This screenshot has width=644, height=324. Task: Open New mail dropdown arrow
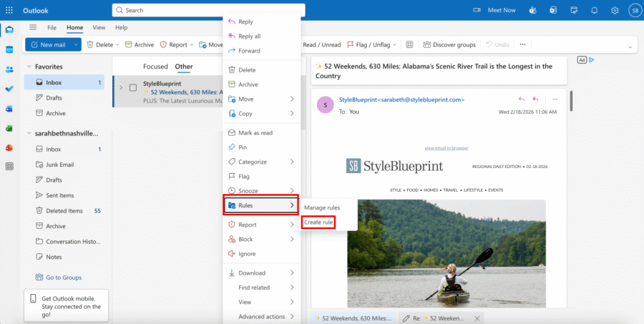pyautogui.click(x=76, y=45)
